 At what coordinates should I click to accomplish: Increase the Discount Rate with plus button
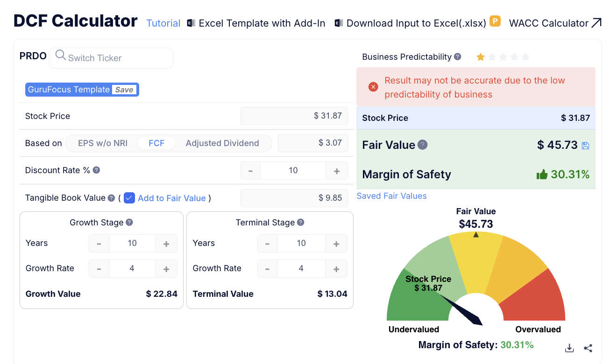[337, 171]
